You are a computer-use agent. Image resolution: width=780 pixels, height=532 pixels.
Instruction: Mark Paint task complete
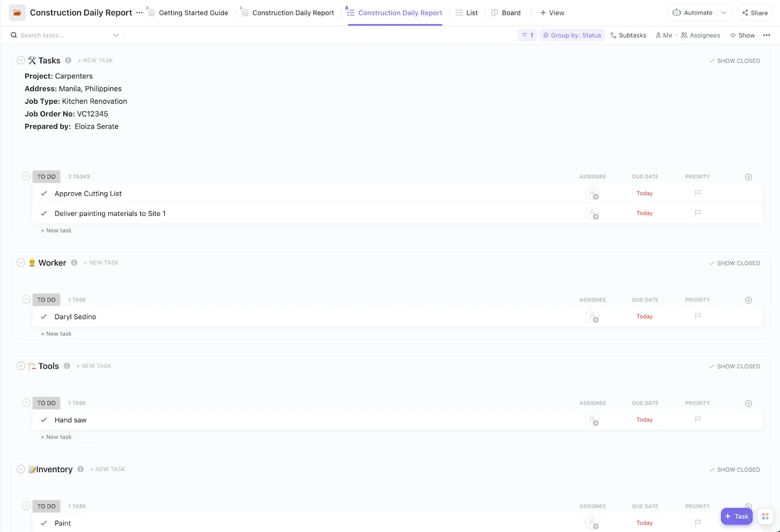pyautogui.click(x=44, y=523)
